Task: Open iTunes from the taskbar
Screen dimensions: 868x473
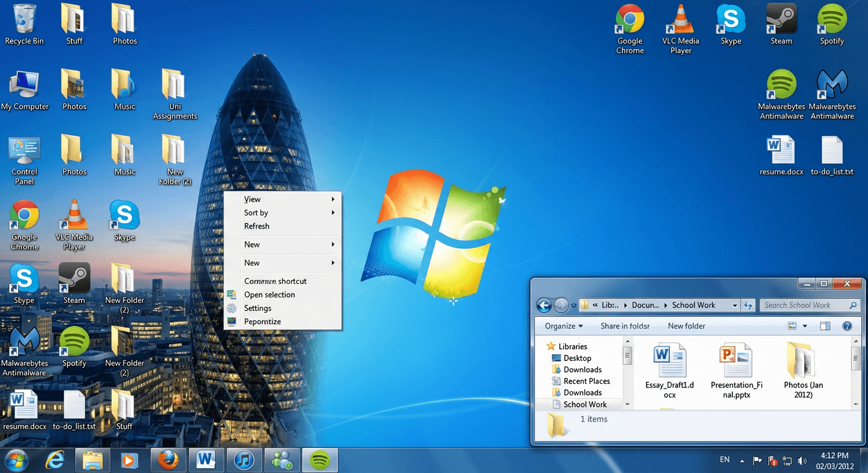Action: pyautogui.click(x=244, y=460)
